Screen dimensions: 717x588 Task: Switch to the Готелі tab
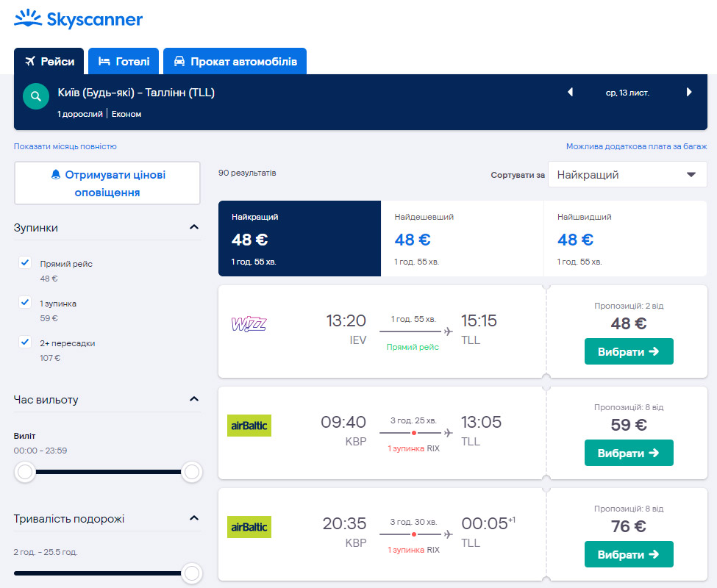click(x=124, y=61)
